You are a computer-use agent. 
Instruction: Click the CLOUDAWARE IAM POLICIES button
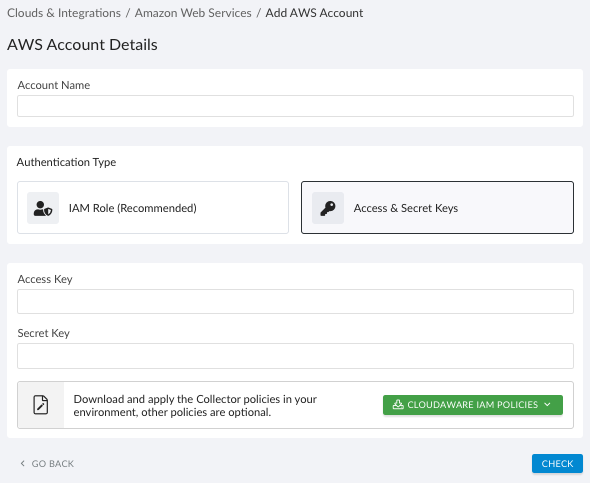pyautogui.click(x=473, y=405)
